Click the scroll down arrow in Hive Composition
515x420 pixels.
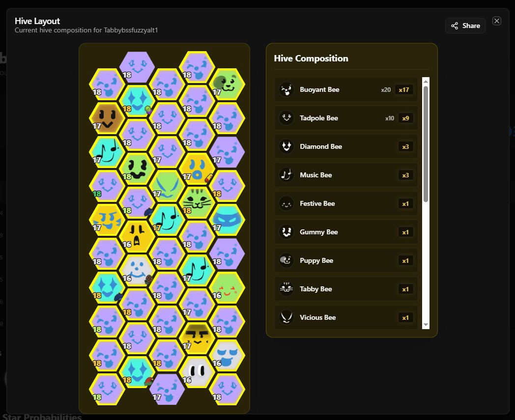click(x=426, y=325)
